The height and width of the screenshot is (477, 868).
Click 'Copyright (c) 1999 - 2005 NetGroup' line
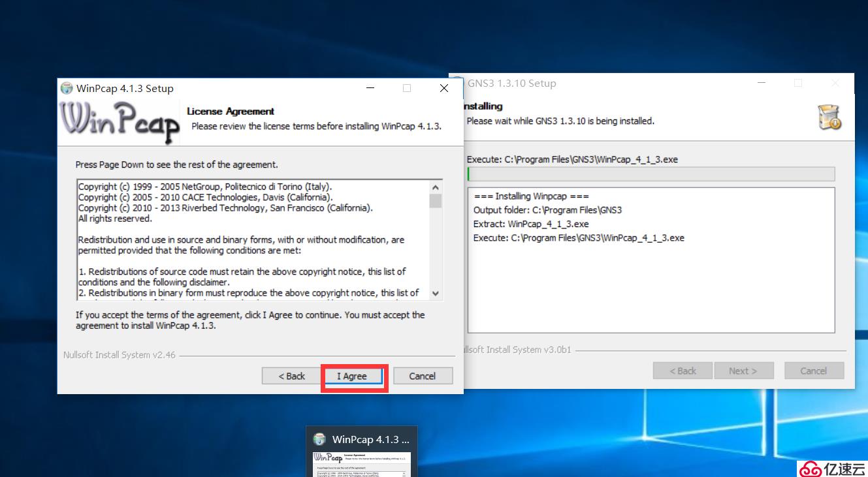(205, 187)
